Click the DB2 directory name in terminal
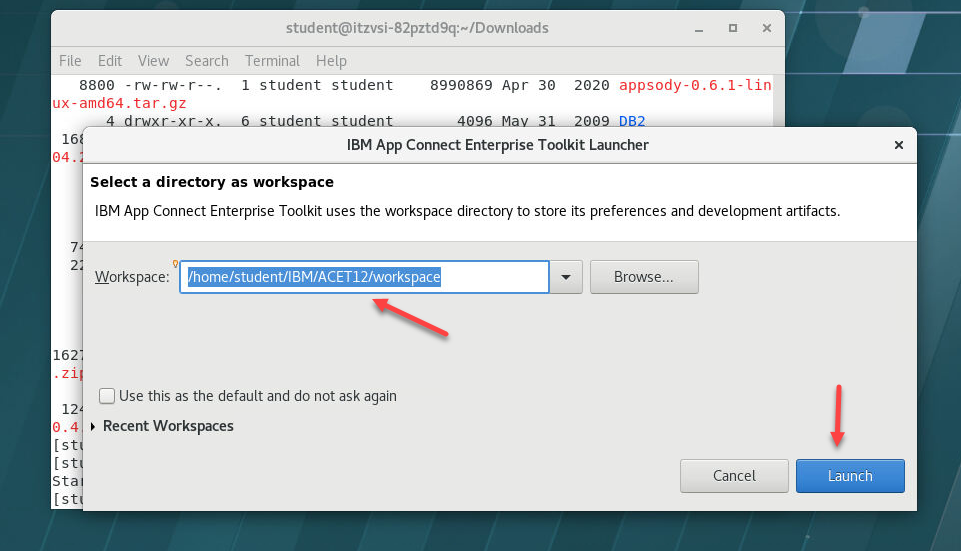The width and height of the screenshot is (961, 551). (x=632, y=121)
